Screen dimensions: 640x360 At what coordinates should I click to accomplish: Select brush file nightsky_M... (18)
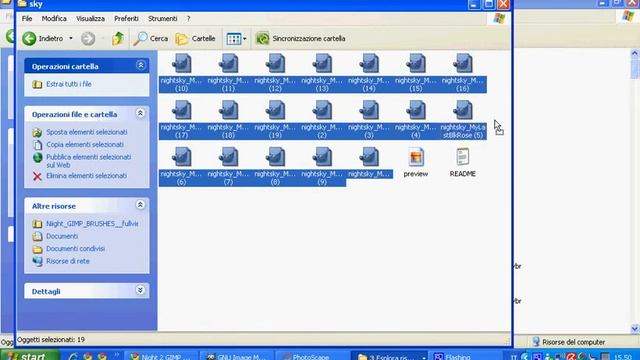[228, 120]
